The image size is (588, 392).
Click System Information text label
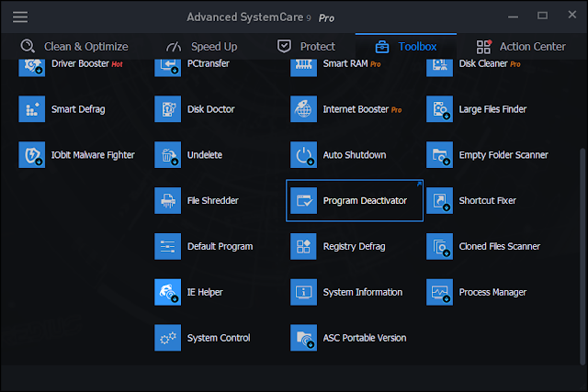coord(363,292)
